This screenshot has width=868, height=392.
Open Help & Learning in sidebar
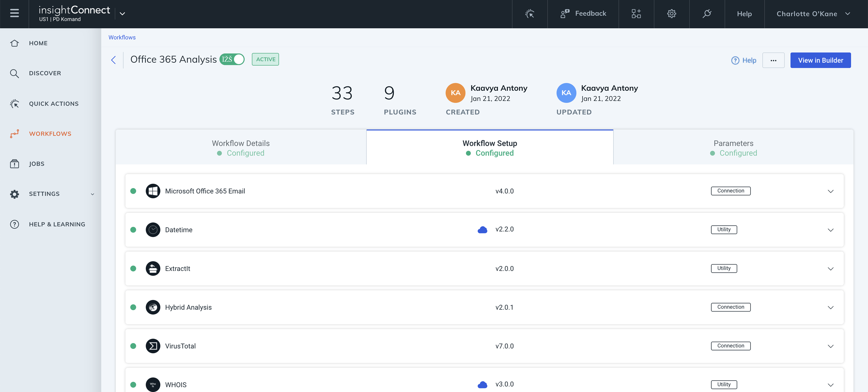tap(57, 224)
